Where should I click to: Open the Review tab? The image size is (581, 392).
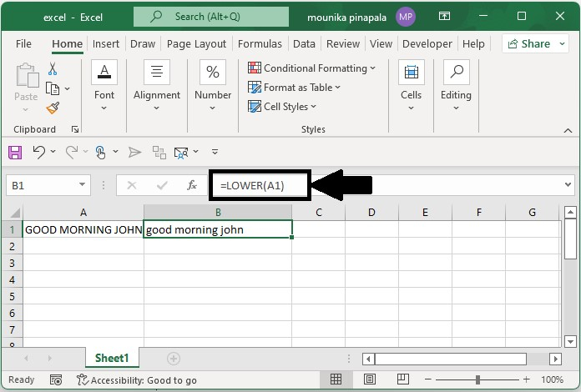pos(343,43)
